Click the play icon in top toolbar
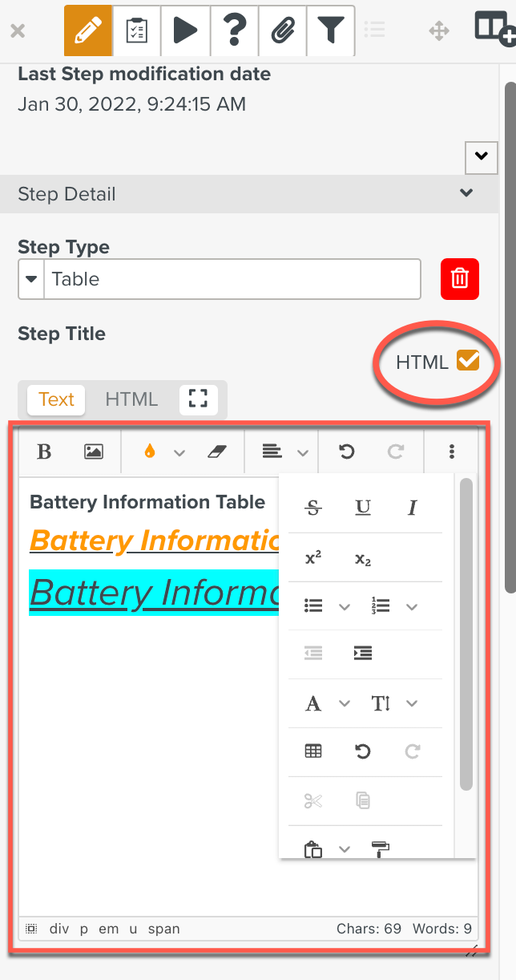Screen dimensions: 516x980 click(x=185, y=30)
